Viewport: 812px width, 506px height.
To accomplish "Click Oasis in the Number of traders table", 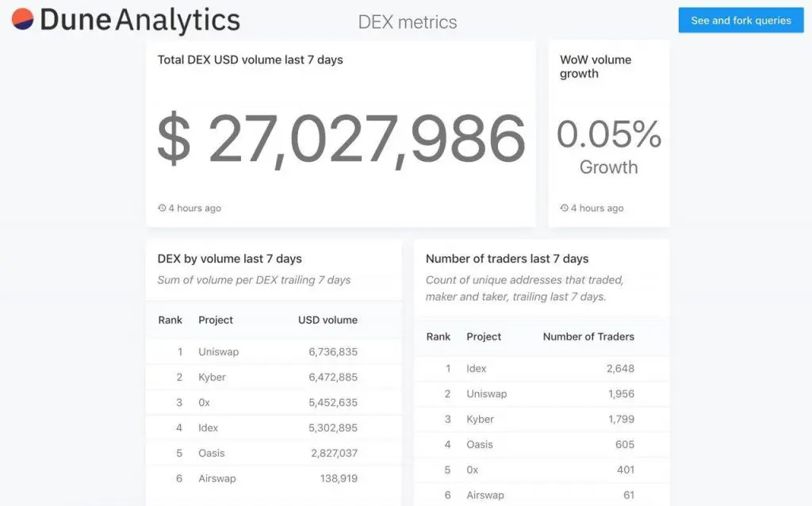I will coord(479,444).
